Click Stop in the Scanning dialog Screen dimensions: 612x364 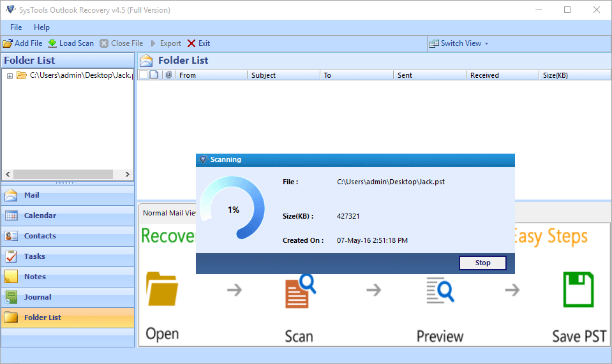[483, 263]
